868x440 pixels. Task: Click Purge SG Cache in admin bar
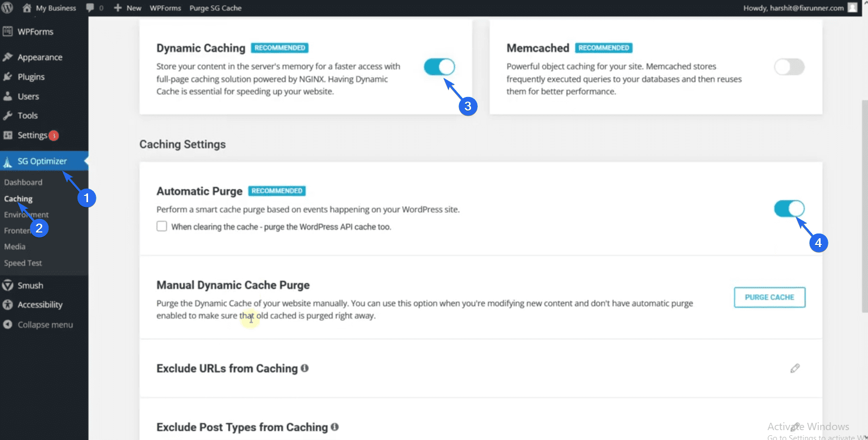(x=216, y=8)
